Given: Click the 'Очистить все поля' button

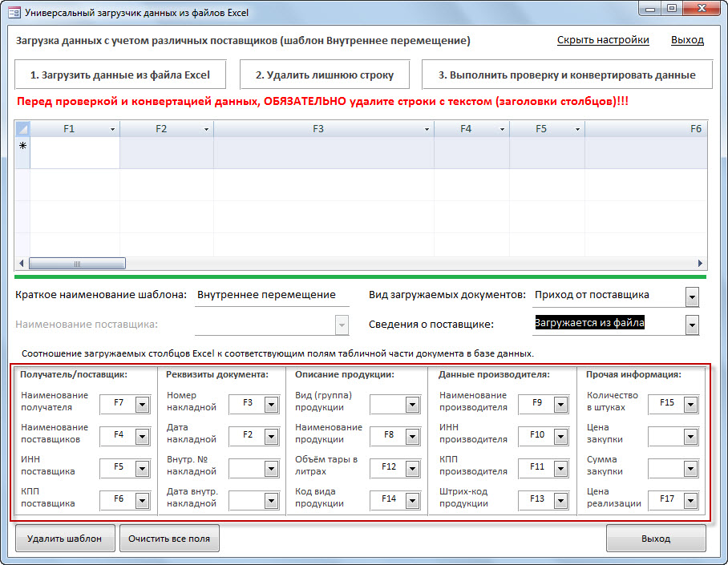Looking at the screenshot, I should [x=169, y=538].
